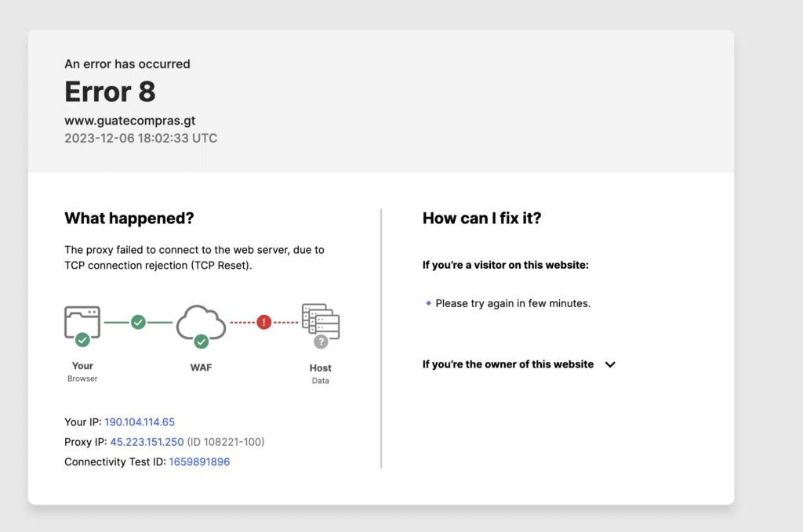Click the UTC timestamp text

coord(140,139)
